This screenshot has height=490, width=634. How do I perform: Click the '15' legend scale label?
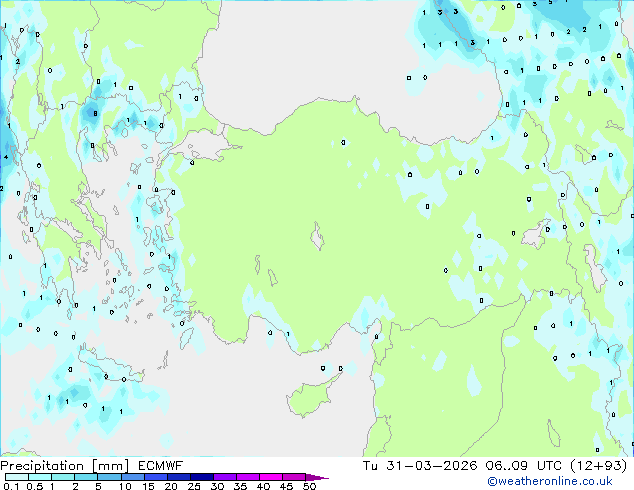(148, 486)
